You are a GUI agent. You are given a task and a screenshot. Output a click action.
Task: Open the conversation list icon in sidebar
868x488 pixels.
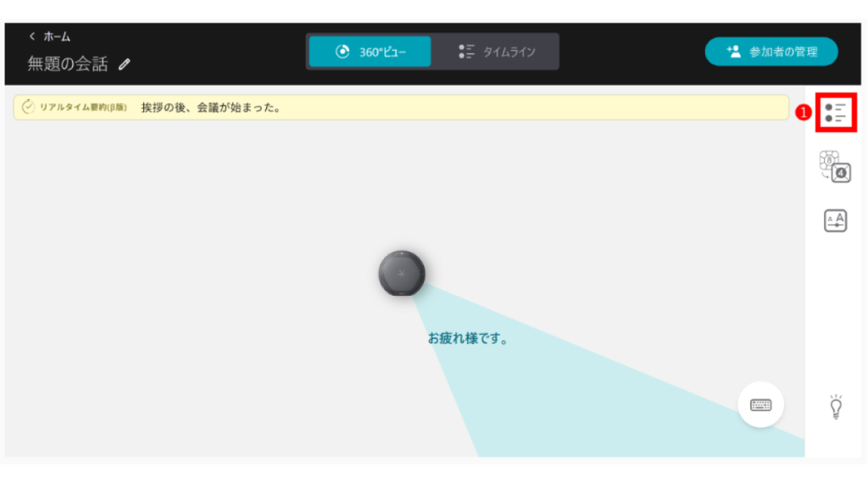(x=836, y=112)
